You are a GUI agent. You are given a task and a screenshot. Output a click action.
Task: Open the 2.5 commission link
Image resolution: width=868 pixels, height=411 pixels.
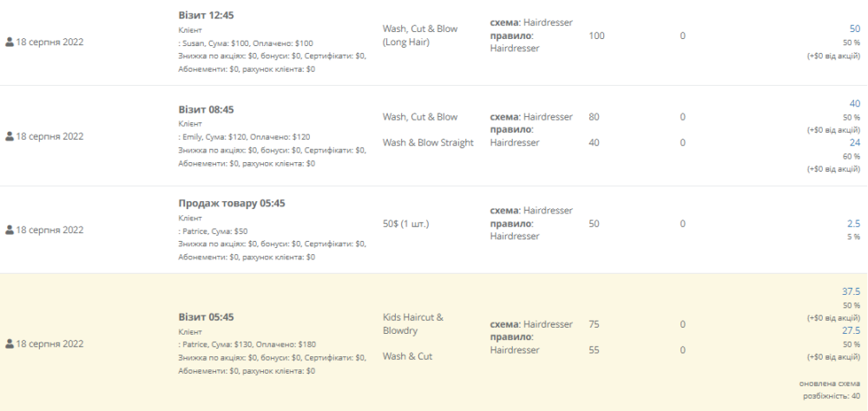coord(853,224)
